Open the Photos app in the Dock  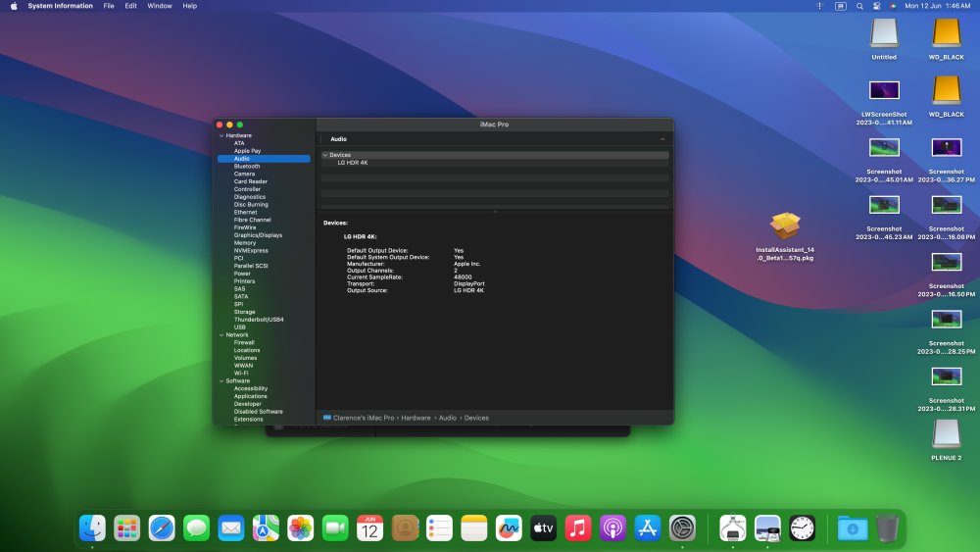pos(301,528)
